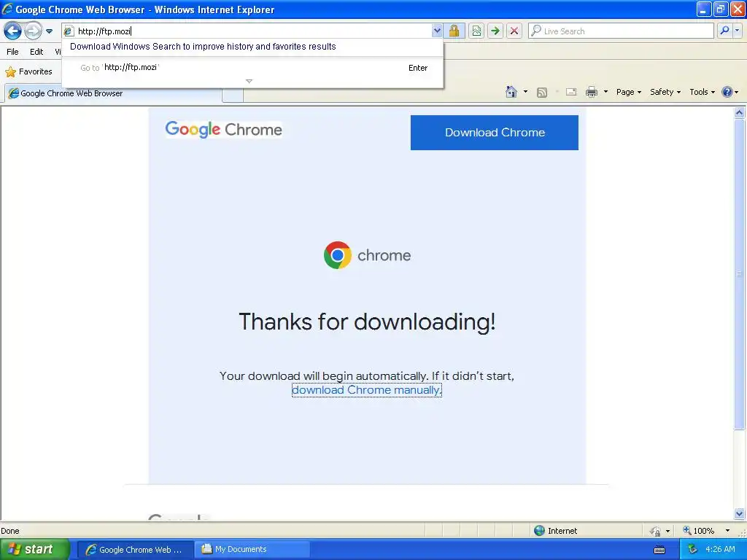Open the File menu
The height and width of the screenshot is (560, 747).
tap(13, 52)
